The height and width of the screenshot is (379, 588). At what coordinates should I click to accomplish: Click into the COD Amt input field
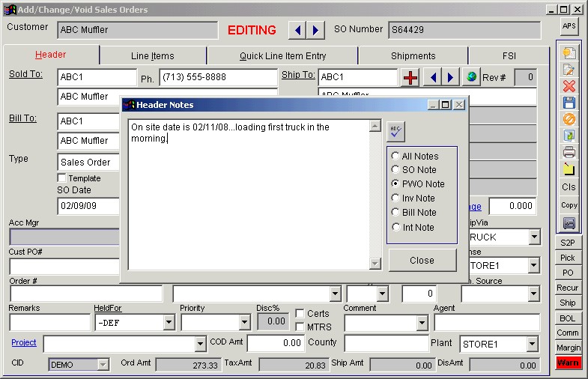(275, 343)
